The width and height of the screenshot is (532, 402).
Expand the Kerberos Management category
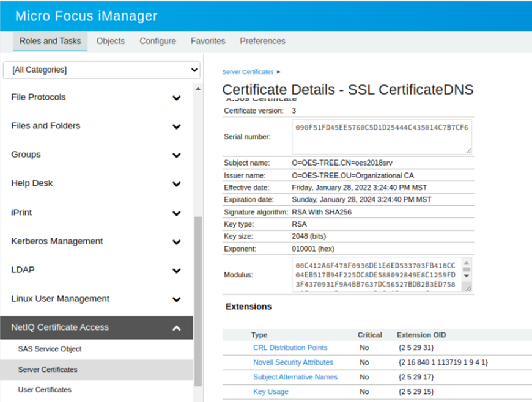(x=176, y=242)
